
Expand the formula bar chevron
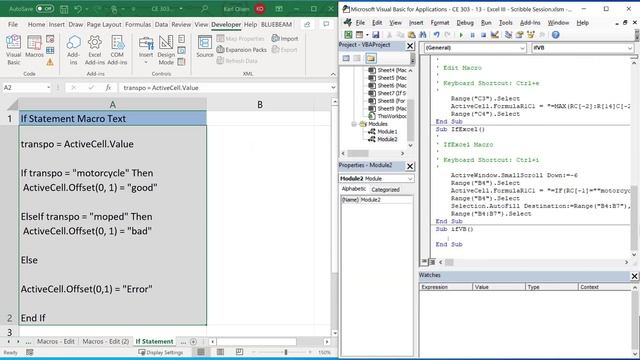pos(333,87)
